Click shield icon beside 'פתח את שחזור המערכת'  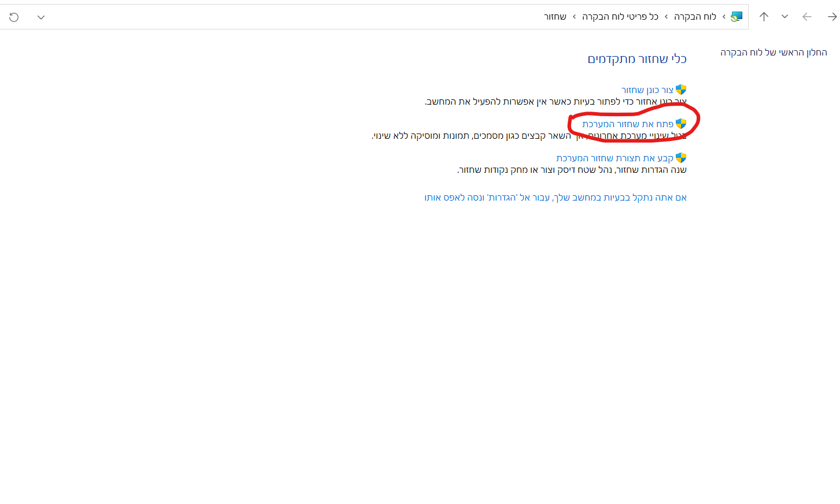click(x=681, y=124)
